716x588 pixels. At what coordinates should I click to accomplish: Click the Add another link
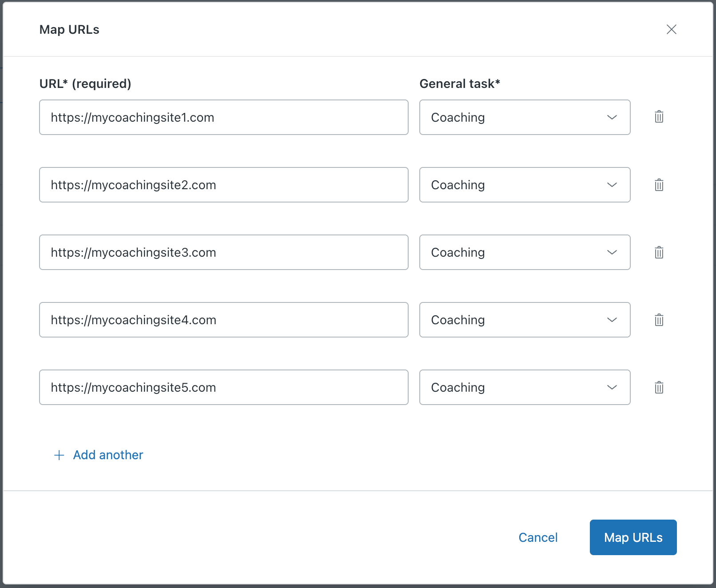tap(108, 455)
